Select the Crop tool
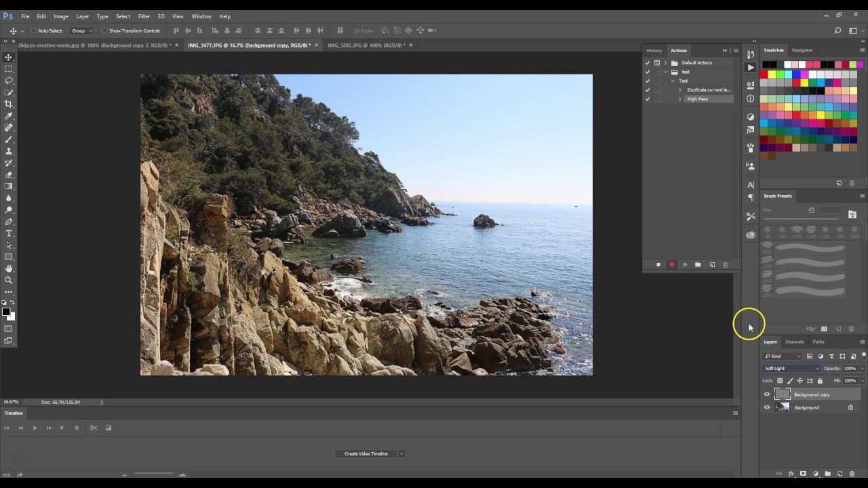Screen dimensions: 868x488 [9, 104]
